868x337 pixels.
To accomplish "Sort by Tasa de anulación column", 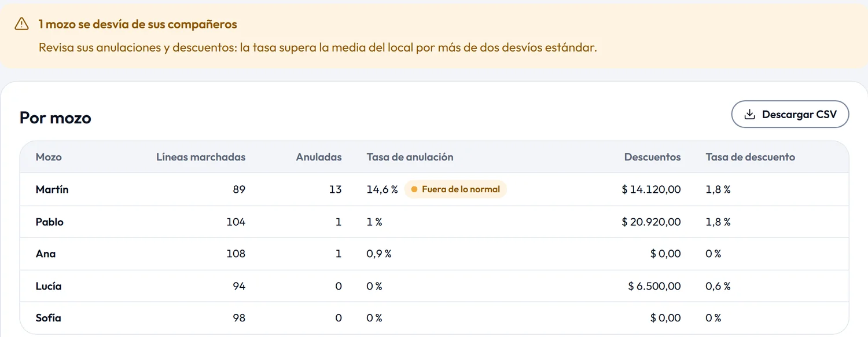I will (x=410, y=157).
